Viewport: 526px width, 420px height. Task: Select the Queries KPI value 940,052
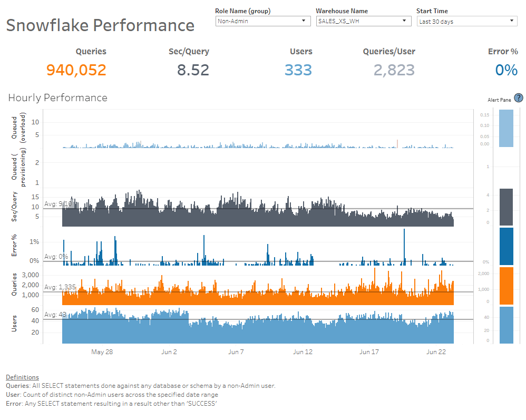tap(75, 69)
